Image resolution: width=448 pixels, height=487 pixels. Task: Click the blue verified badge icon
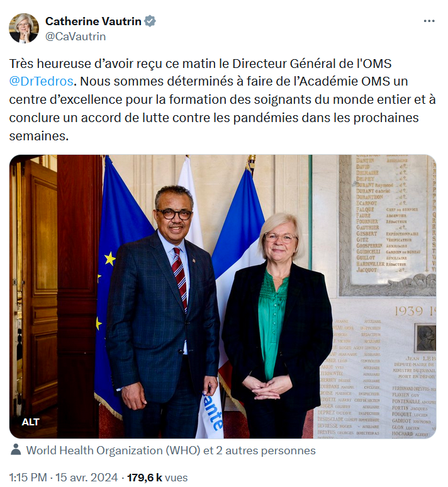(x=150, y=21)
